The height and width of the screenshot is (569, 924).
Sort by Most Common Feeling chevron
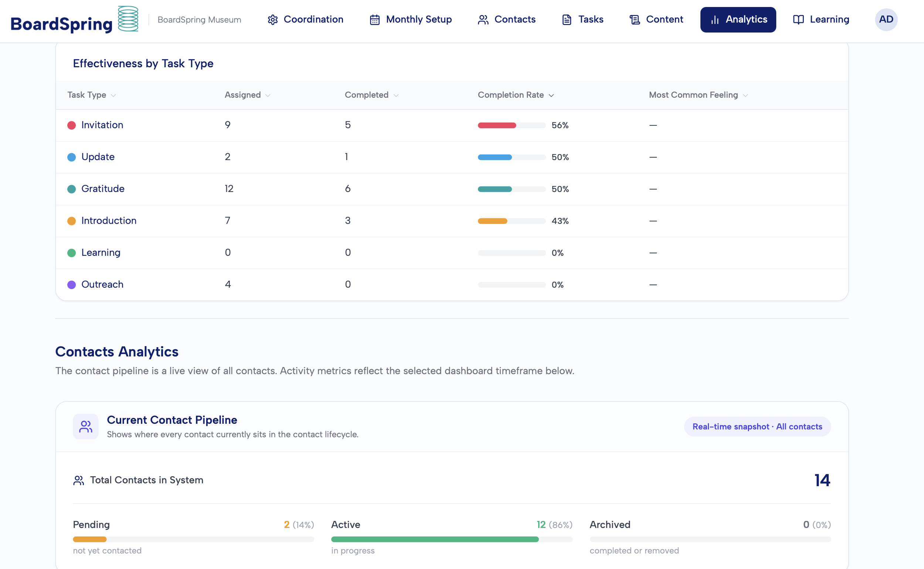(745, 96)
